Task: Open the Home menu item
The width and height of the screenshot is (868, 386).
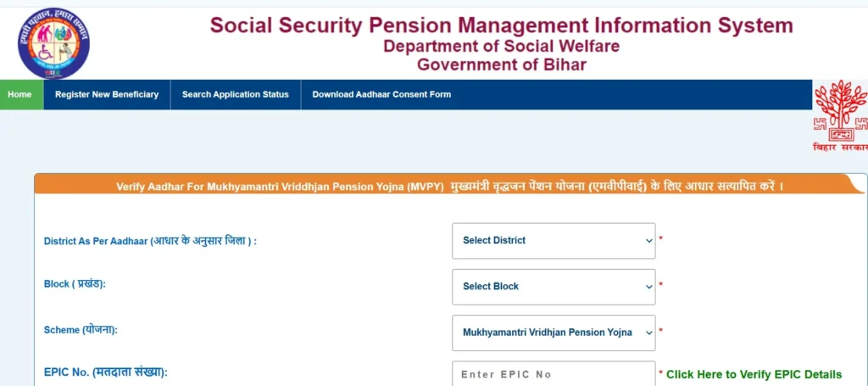Action: coord(20,95)
